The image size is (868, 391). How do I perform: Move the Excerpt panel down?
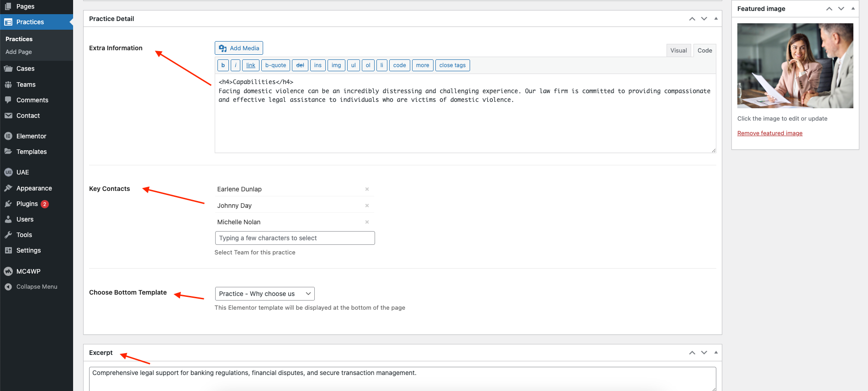coord(704,353)
